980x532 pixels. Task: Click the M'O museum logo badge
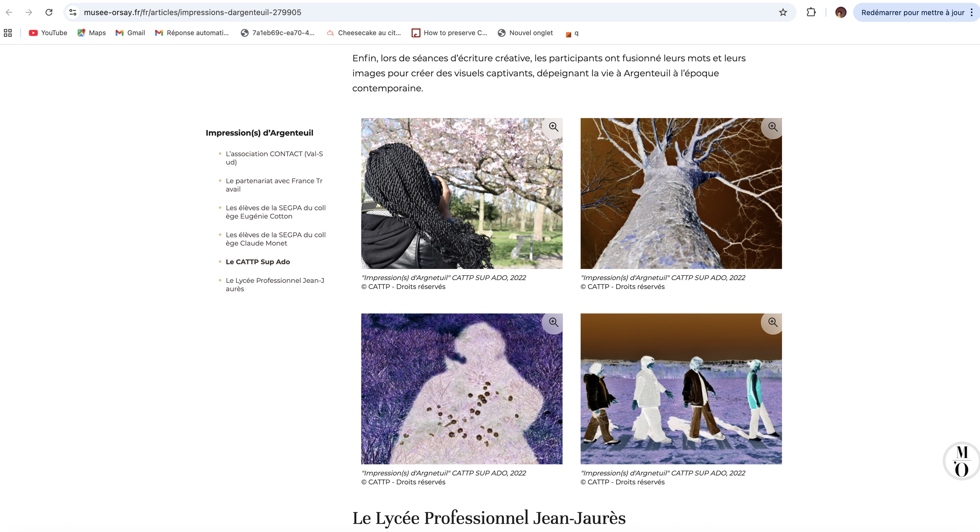tap(961, 461)
